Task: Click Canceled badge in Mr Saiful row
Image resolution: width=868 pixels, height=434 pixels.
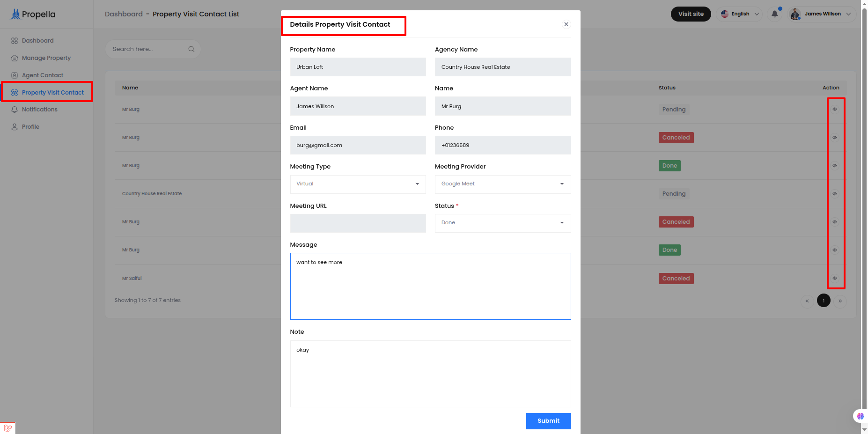Action: tap(676, 279)
